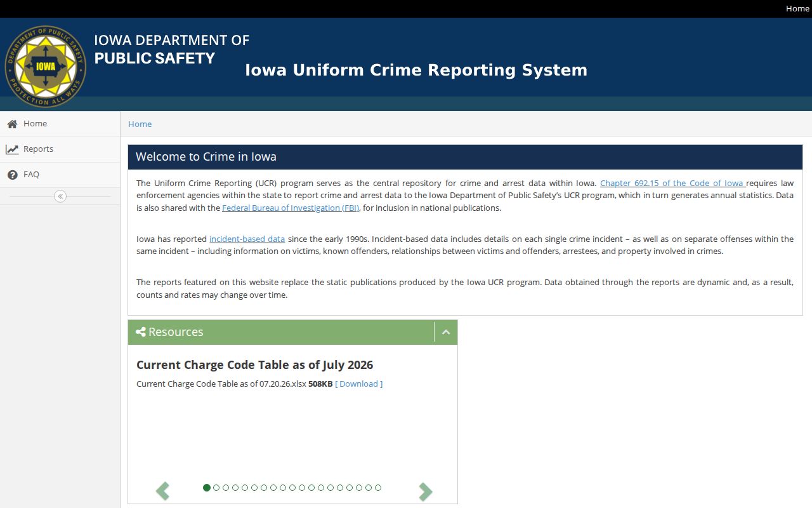Go to the previous Resources slide arrow
This screenshot has width=812, height=508.
pyautogui.click(x=163, y=491)
